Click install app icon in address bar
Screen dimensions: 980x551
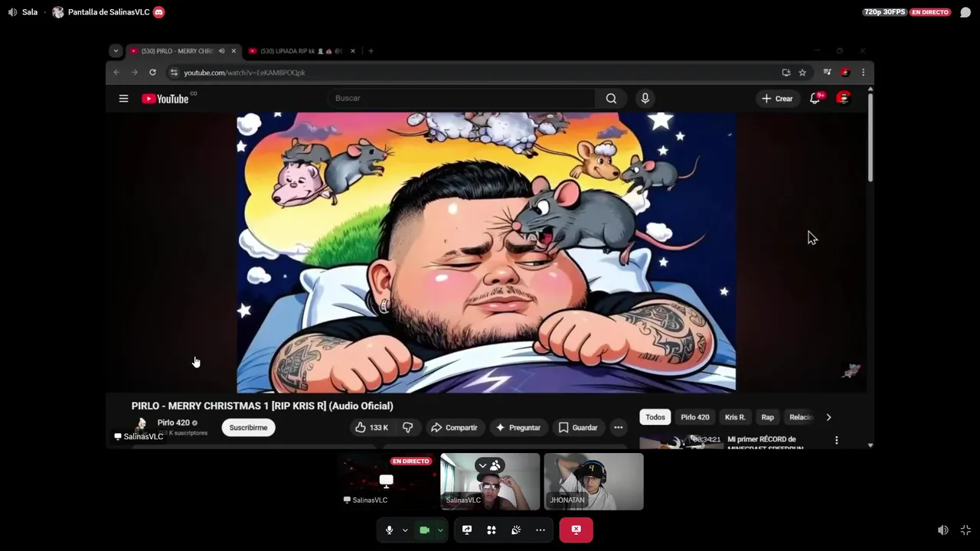786,73
